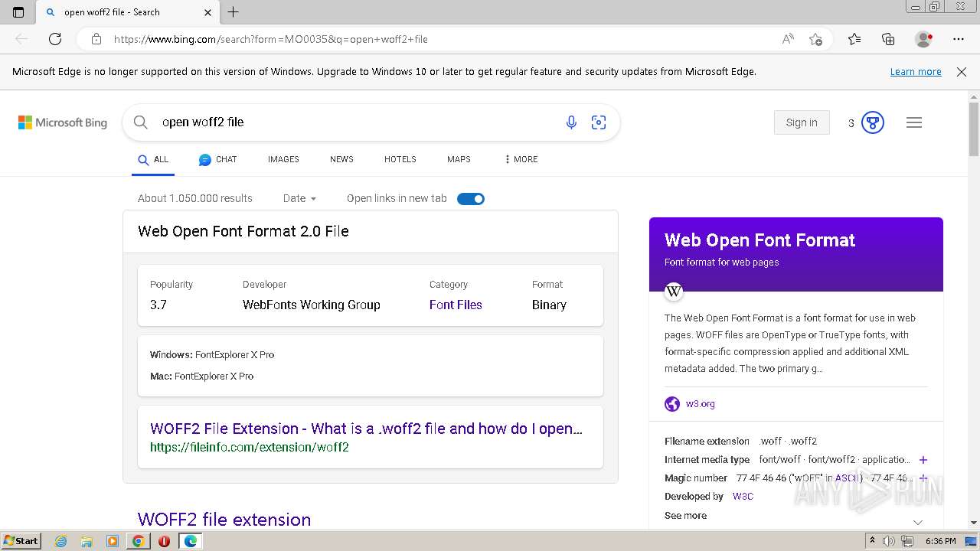Switch to the CHAT tab
This screenshot has width=980, height=551.
(x=218, y=159)
